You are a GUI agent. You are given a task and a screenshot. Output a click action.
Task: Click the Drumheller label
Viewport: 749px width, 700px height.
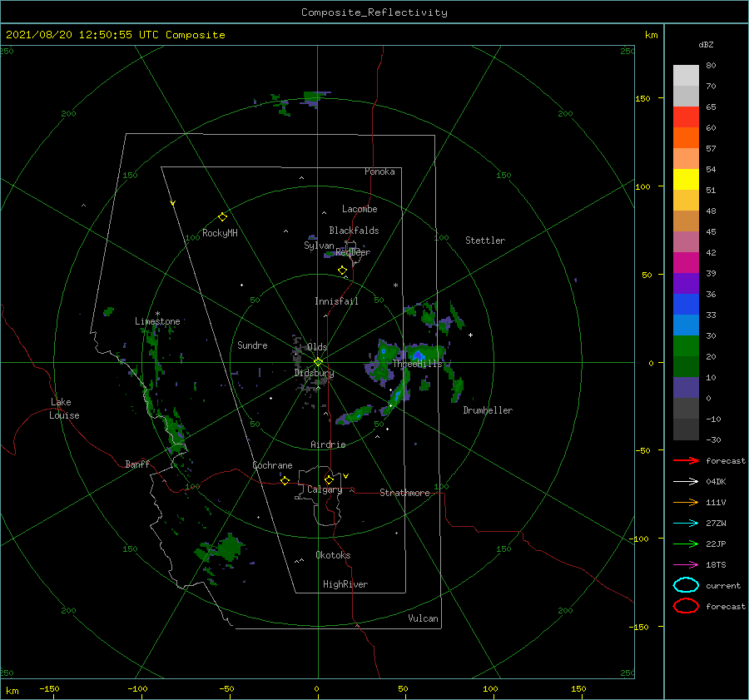(x=488, y=410)
